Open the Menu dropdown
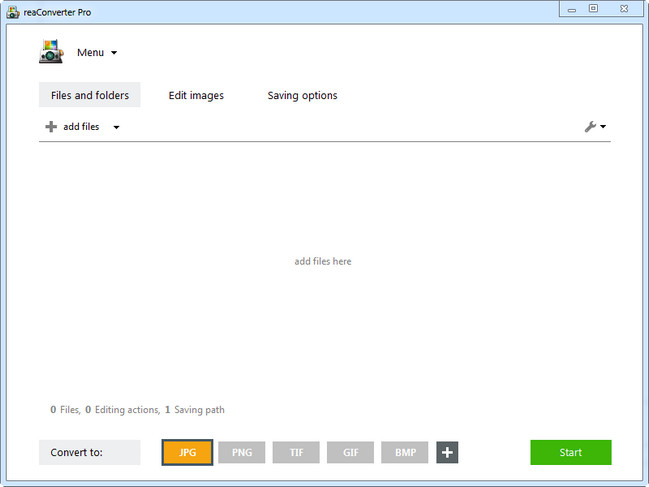 pyautogui.click(x=97, y=53)
